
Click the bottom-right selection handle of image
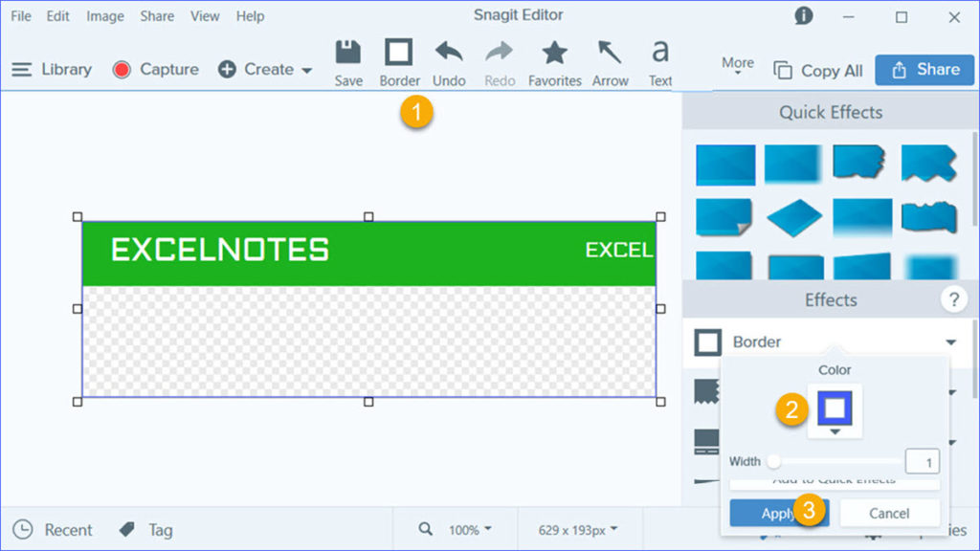[x=660, y=402]
